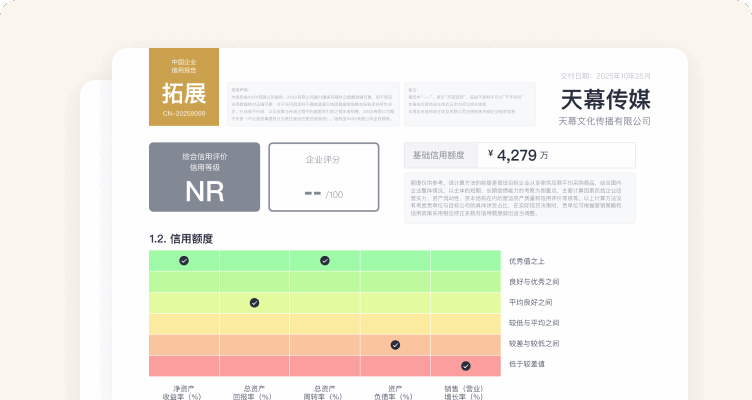This screenshot has width=752, height=400.
Task: Click the ¥ currency symbol beside 4,279
Action: coord(491,155)
